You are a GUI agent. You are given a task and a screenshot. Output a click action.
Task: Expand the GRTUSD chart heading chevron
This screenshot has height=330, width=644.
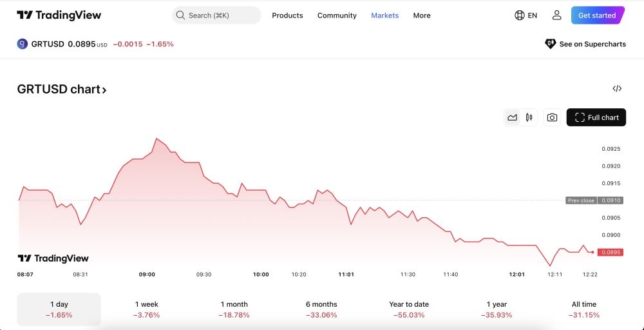tap(104, 90)
